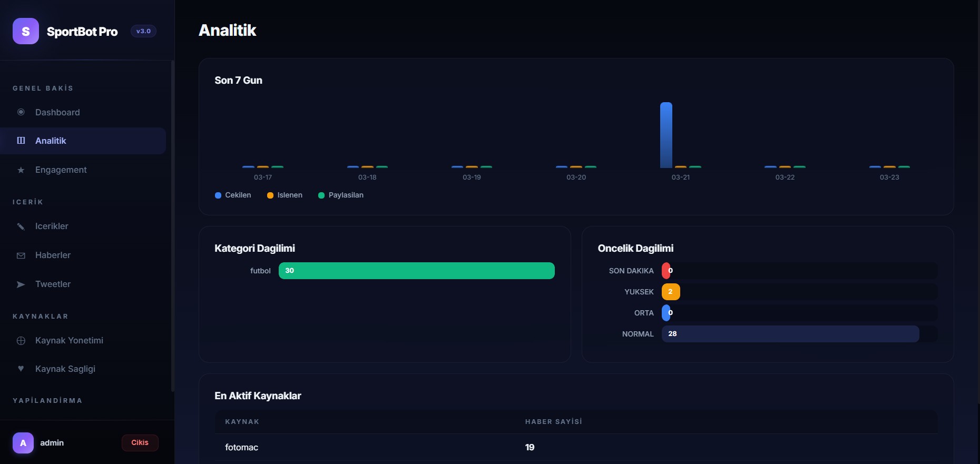
Task: Click the Kaynak Yonetimi globe icon
Action: tap(21, 341)
